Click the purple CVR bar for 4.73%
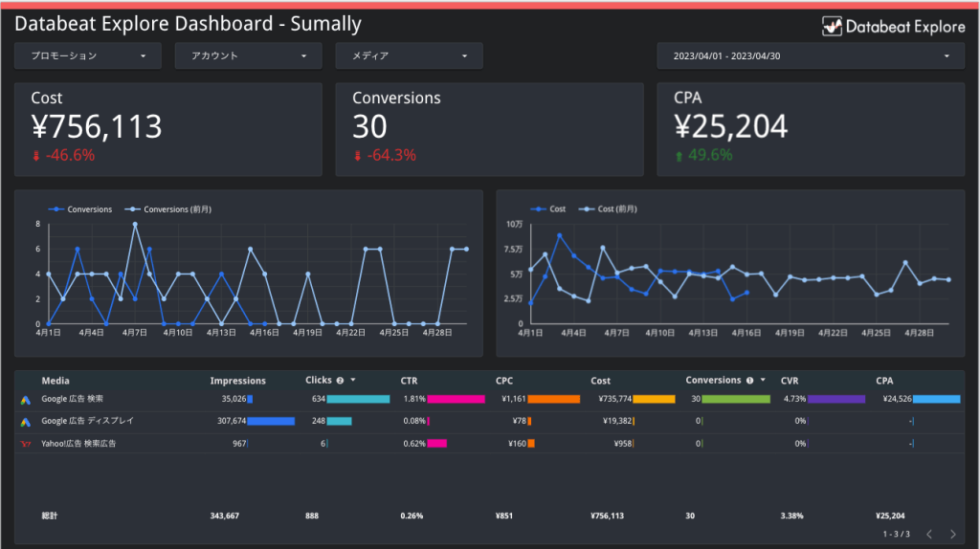The height and width of the screenshot is (549, 980). [x=836, y=399]
